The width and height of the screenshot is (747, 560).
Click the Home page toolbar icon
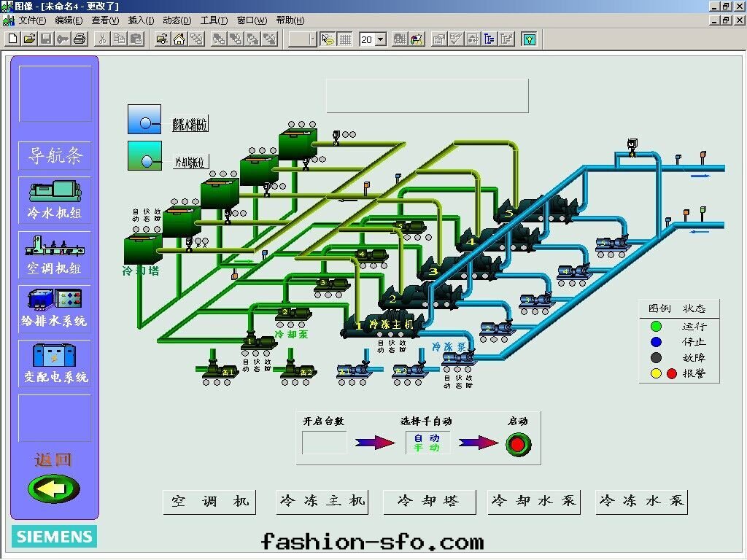pyautogui.click(x=179, y=39)
